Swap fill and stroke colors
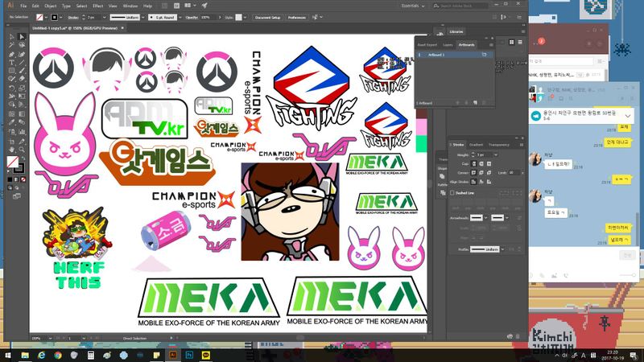644x362 pixels. click(x=23, y=158)
